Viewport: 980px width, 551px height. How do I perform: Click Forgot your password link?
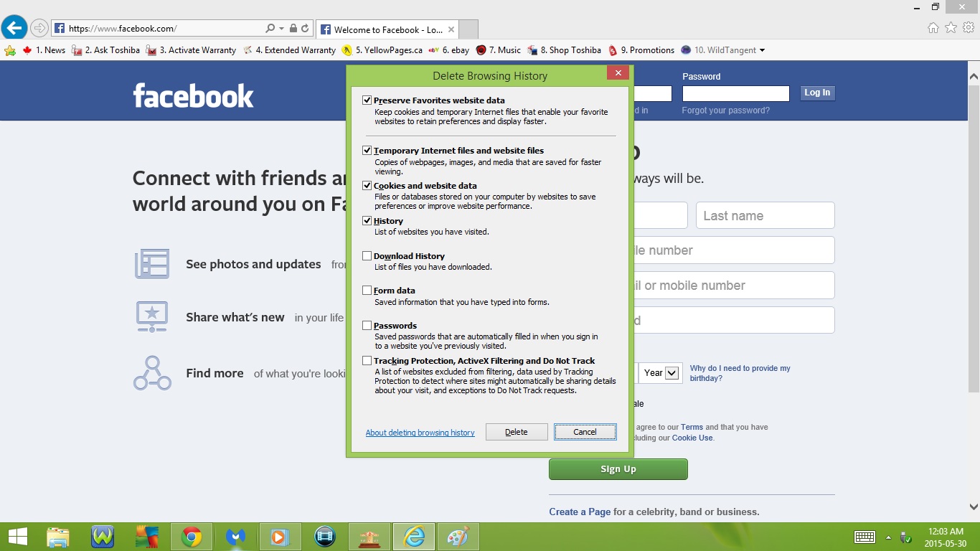(726, 110)
